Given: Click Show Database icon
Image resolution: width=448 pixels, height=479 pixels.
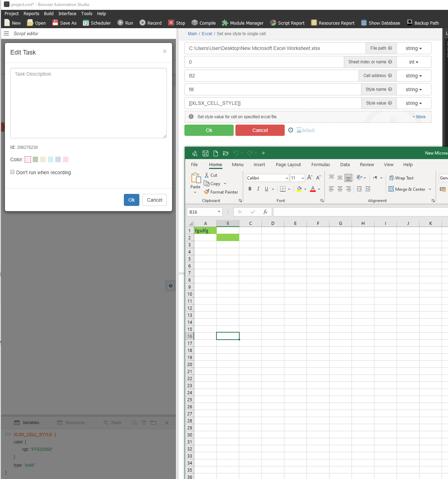Looking at the screenshot, I should (x=364, y=23).
